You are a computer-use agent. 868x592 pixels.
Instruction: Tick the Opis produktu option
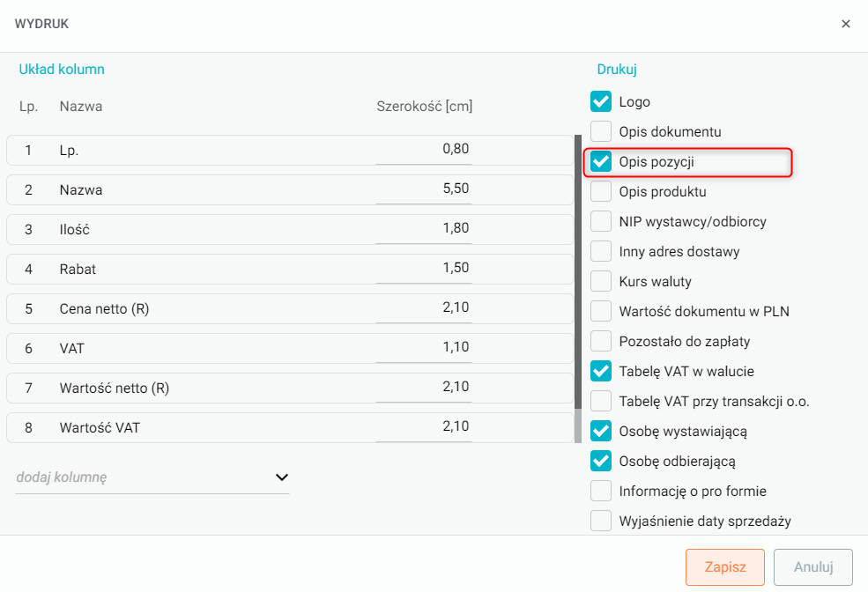[x=601, y=191]
